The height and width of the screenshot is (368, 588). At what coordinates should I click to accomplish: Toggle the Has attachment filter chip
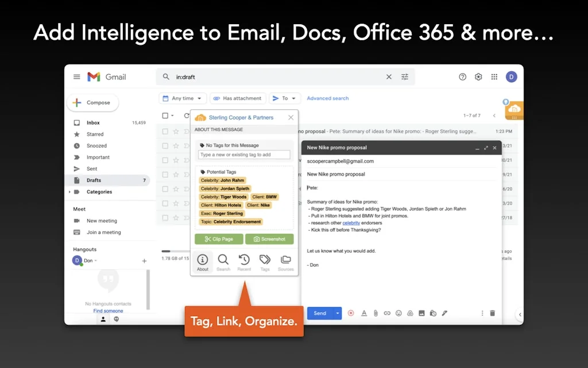[x=238, y=98]
